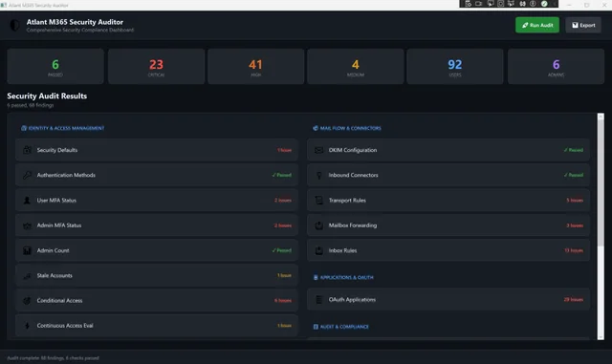Export the audit results

pyautogui.click(x=583, y=25)
